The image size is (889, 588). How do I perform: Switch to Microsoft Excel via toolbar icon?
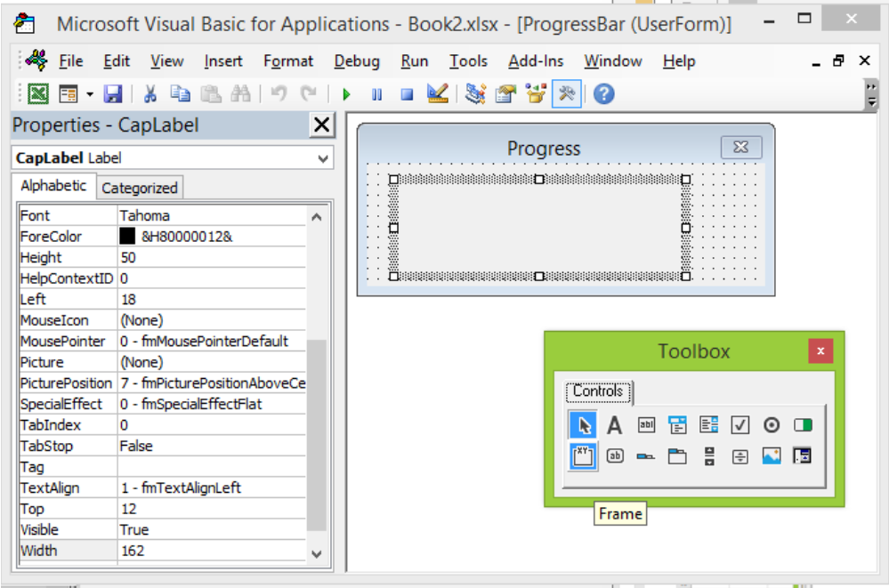pyautogui.click(x=38, y=93)
